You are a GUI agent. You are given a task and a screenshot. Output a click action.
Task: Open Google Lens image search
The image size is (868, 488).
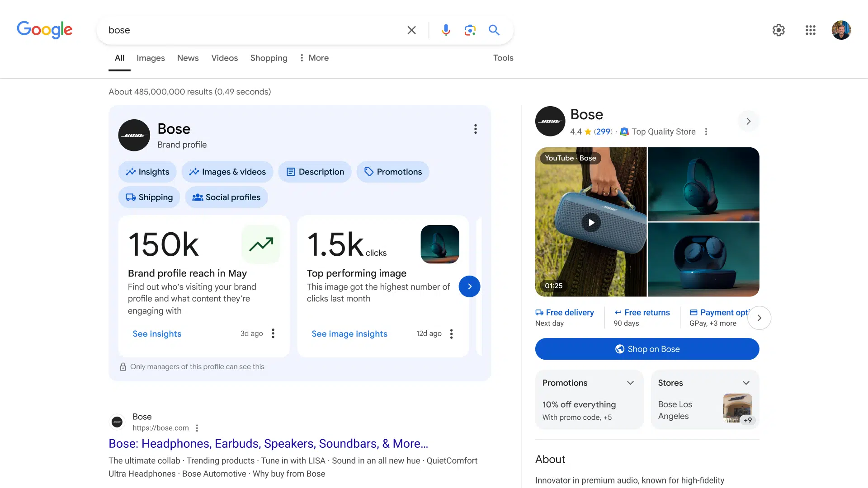click(x=470, y=30)
